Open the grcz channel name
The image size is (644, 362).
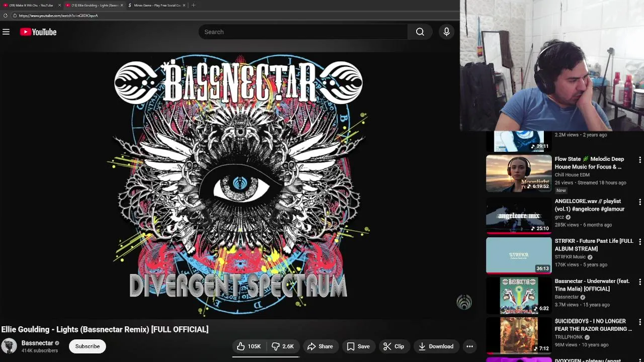pyautogui.click(x=559, y=217)
